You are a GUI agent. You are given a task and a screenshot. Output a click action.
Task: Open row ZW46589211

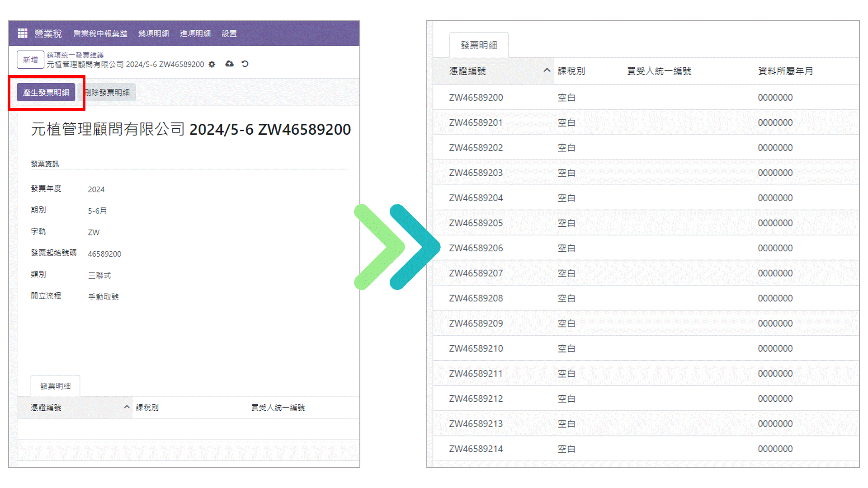(646, 373)
